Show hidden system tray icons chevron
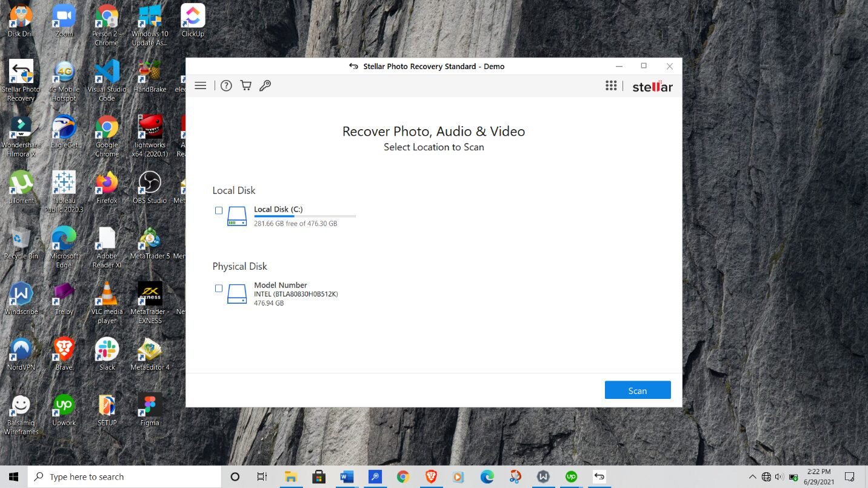868x488 pixels. tap(753, 477)
